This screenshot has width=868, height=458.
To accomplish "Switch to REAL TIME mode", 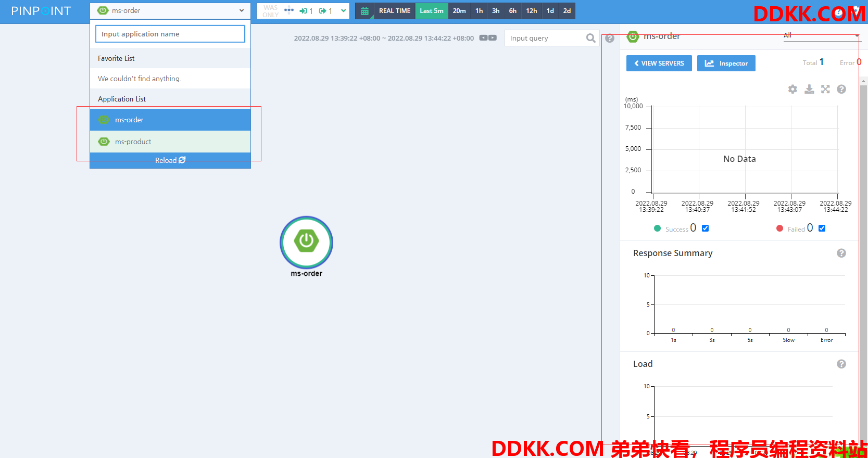I will click(395, 11).
